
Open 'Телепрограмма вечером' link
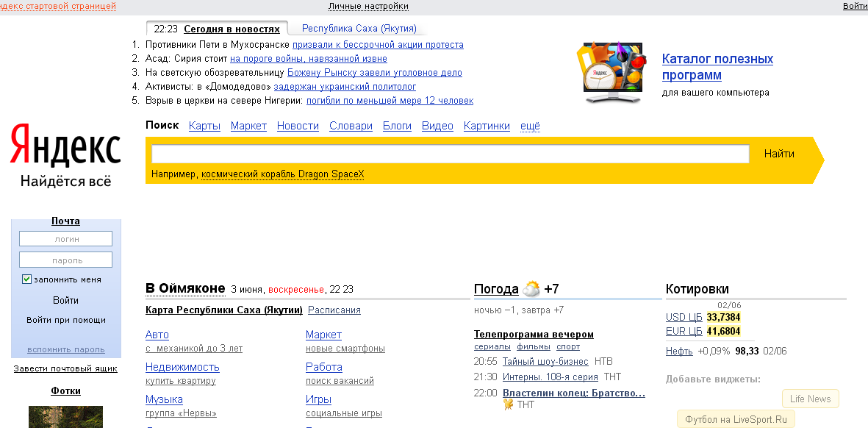[534, 335]
